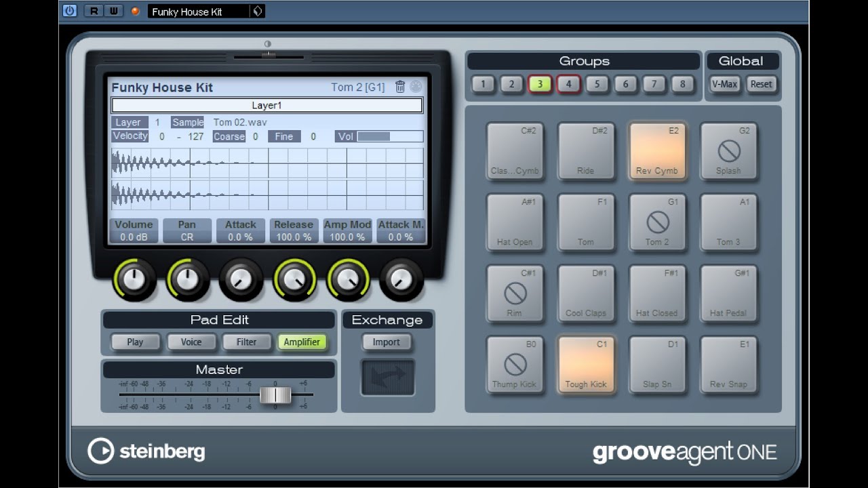This screenshot has height=488, width=868.
Task: Select pad group 7
Action: pos(654,84)
